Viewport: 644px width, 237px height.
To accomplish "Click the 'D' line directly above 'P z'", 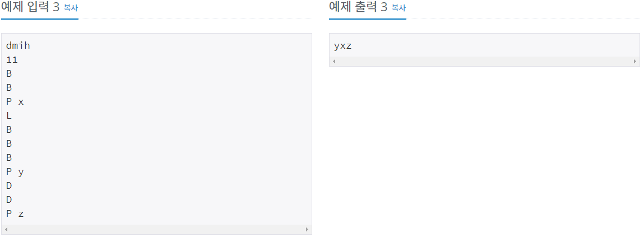I will coord(9,199).
